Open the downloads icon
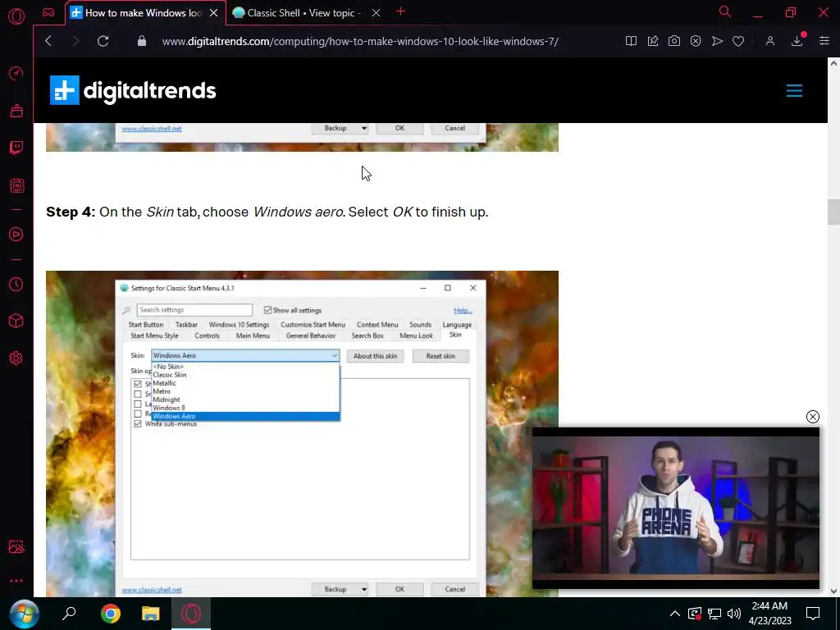The width and height of the screenshot is (840, 630). pyautogui.click(x=797, y=41)
